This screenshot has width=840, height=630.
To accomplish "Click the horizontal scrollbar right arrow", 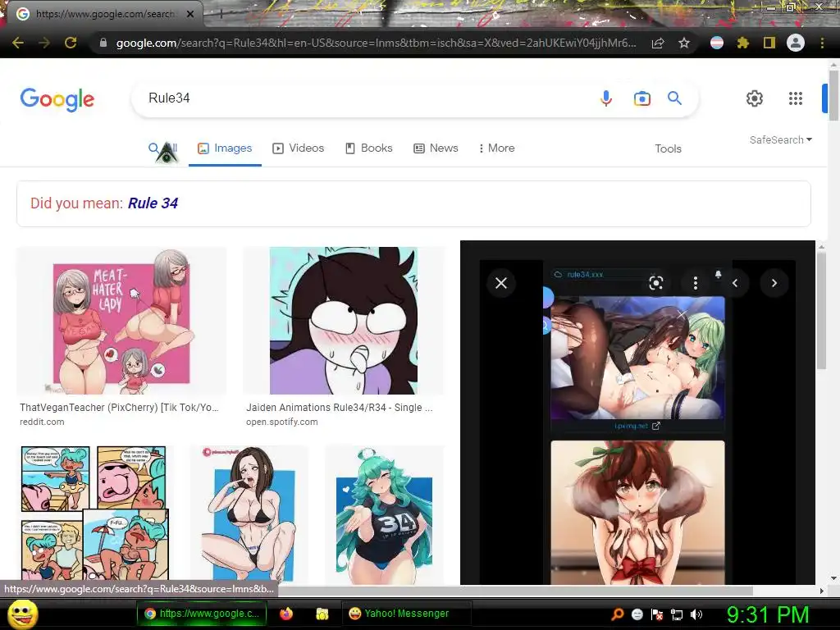I will (x=821, y=591).
